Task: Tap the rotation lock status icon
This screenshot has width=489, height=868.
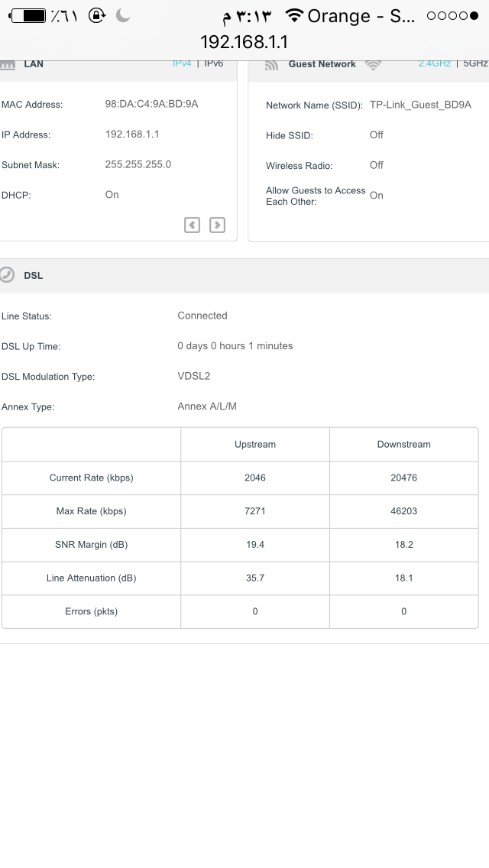Action: click(x=97, y=15)
